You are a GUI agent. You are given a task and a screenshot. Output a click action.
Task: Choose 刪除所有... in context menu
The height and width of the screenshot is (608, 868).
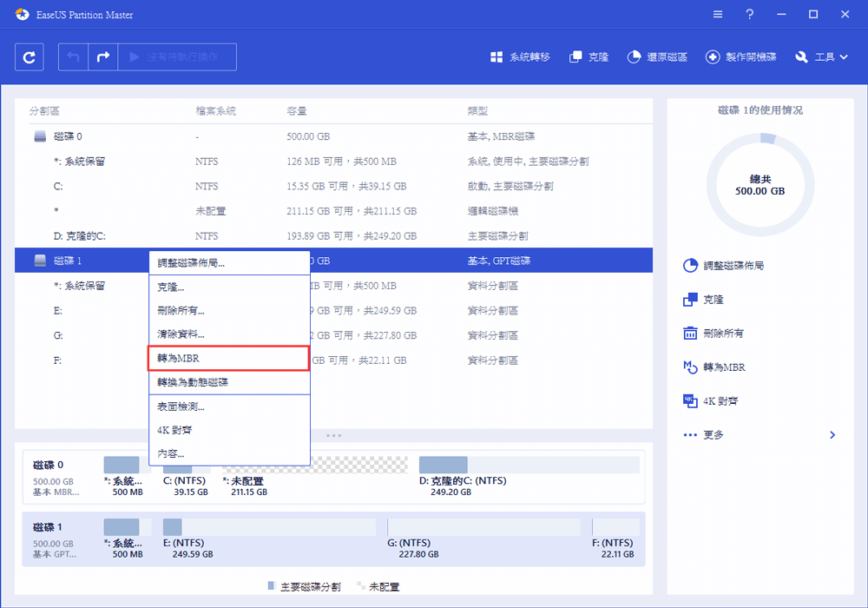pos(229,311)
